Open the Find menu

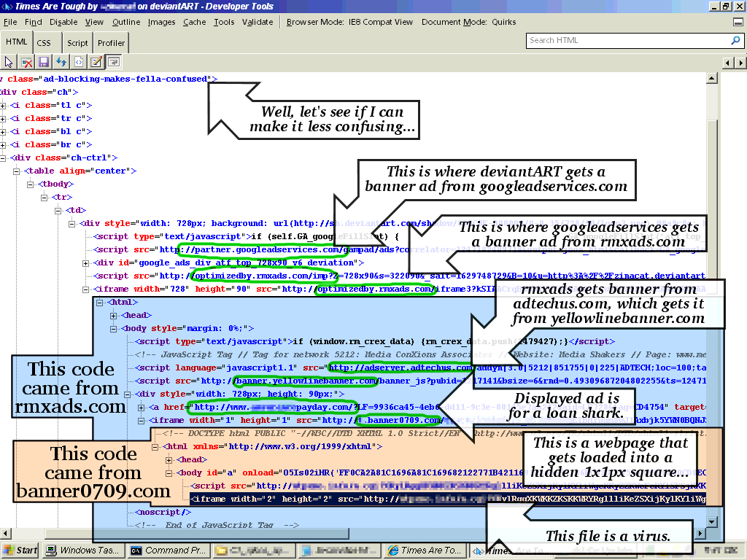click(34, 22)
